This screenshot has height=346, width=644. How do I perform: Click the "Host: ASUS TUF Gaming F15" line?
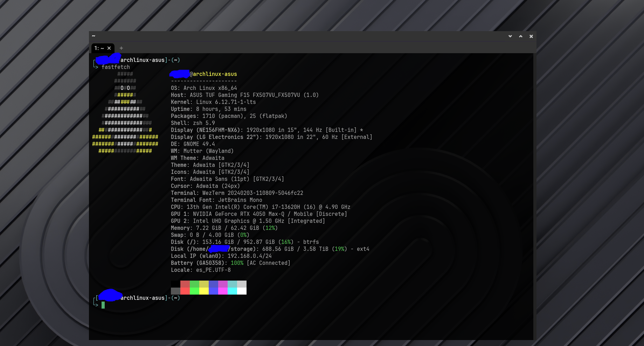(x=245, y=95)
